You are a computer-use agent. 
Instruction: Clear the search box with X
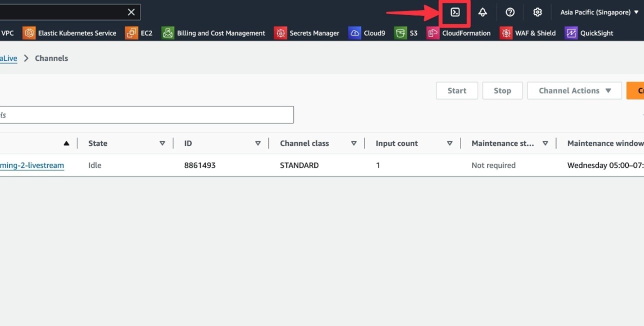tap(131, 12)
